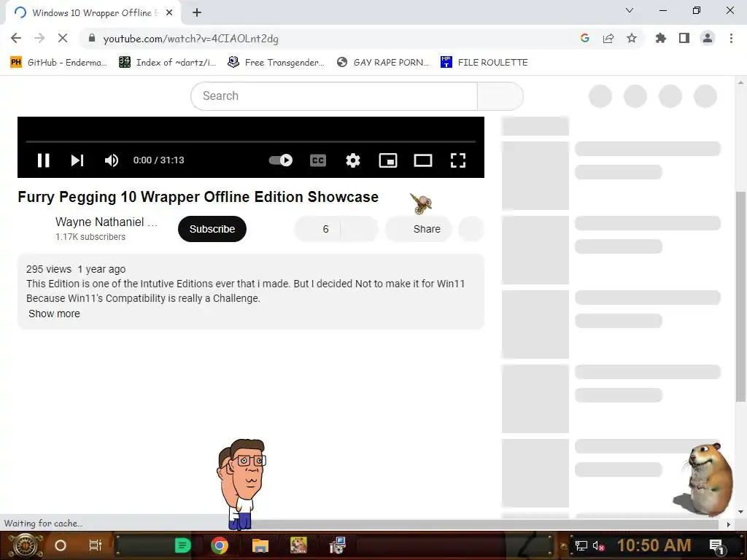The height and width of the screenshot is (560, 747).
Task: Open Chrome extensions puzzle icon
Action: click(661, 38)
